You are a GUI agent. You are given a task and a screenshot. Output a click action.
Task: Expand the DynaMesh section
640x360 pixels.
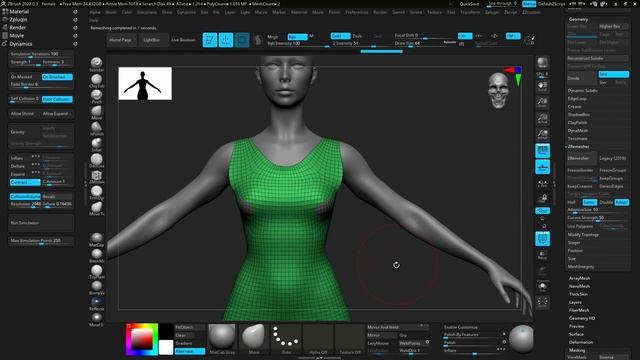pos(578,131)
